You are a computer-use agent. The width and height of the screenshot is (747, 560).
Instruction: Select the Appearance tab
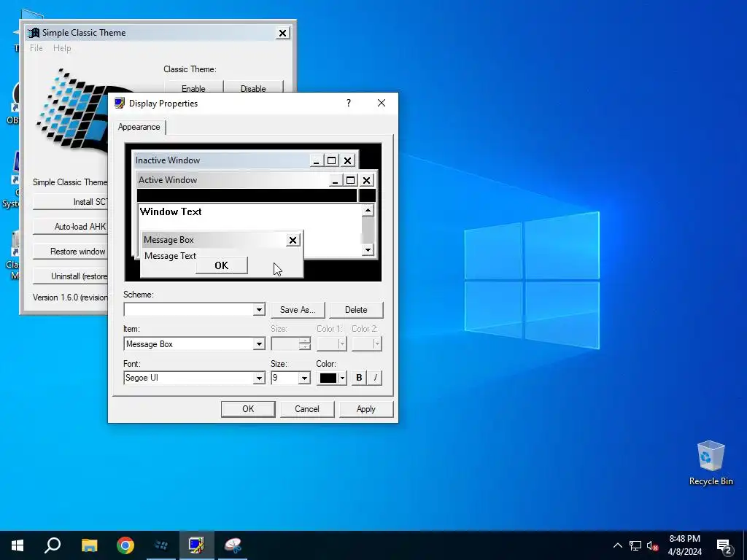pyautogui.click(x=139, y=127)
